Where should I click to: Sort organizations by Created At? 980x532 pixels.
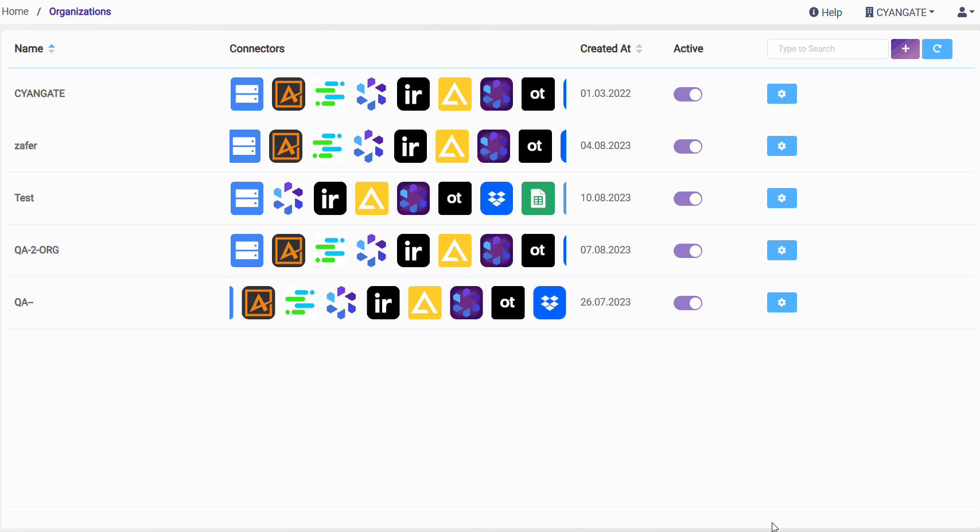(x=610, y=49)
